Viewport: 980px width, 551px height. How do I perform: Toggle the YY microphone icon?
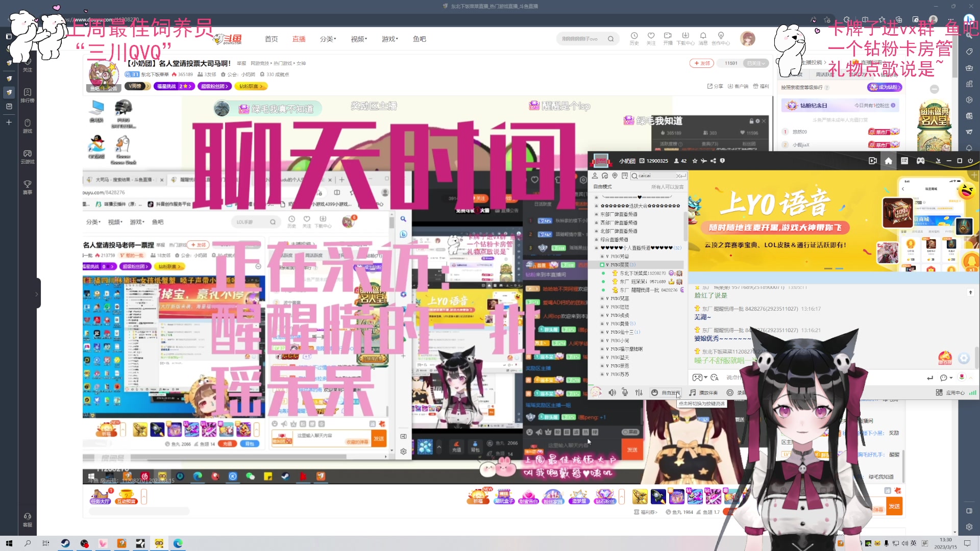tap(625, 392)
